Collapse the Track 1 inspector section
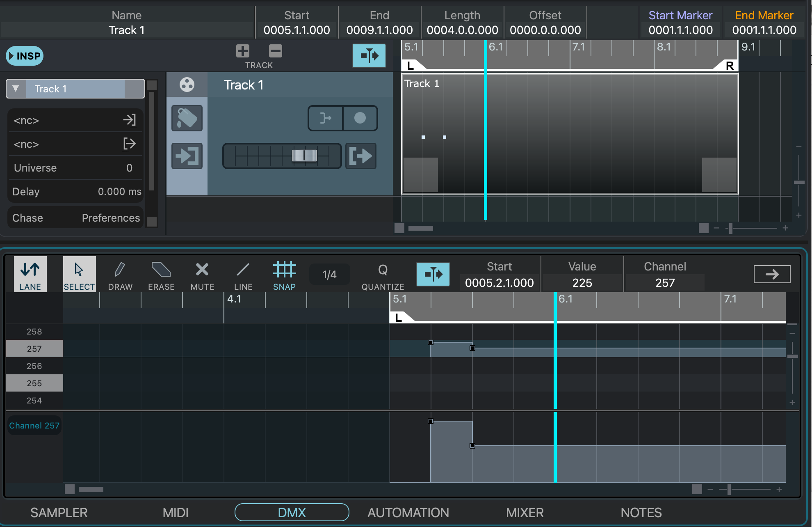This screenshot has height=527, width=812. (16, 88)
